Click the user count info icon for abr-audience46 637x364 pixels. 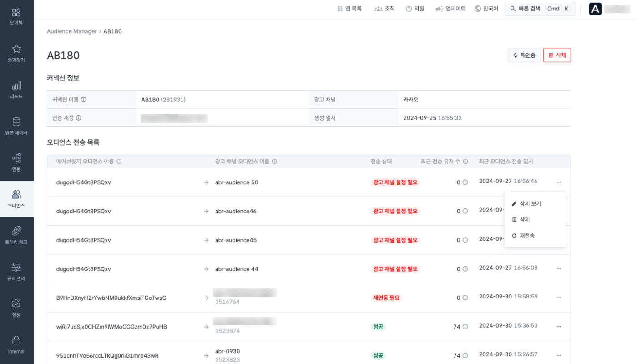tap(465, 211)
